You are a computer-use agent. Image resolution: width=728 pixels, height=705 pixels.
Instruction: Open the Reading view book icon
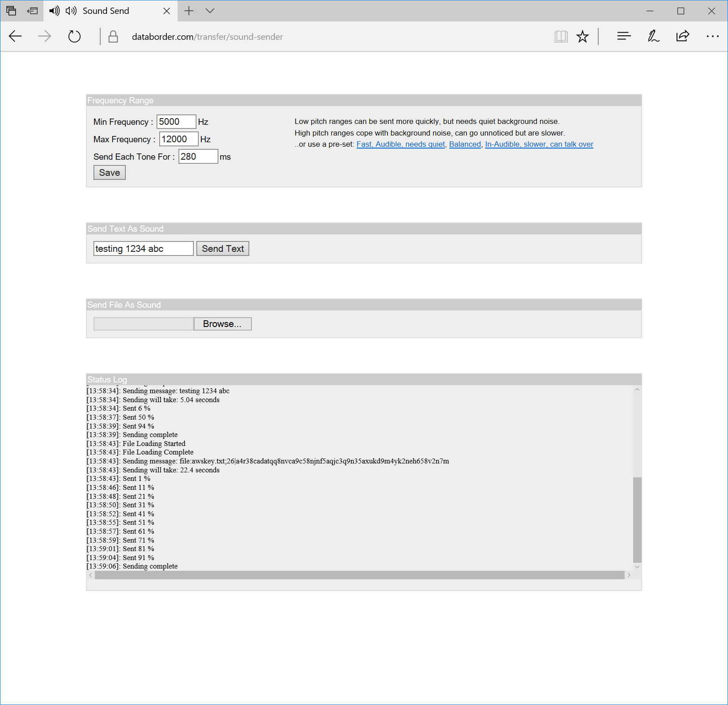click(x=561, y=37)
